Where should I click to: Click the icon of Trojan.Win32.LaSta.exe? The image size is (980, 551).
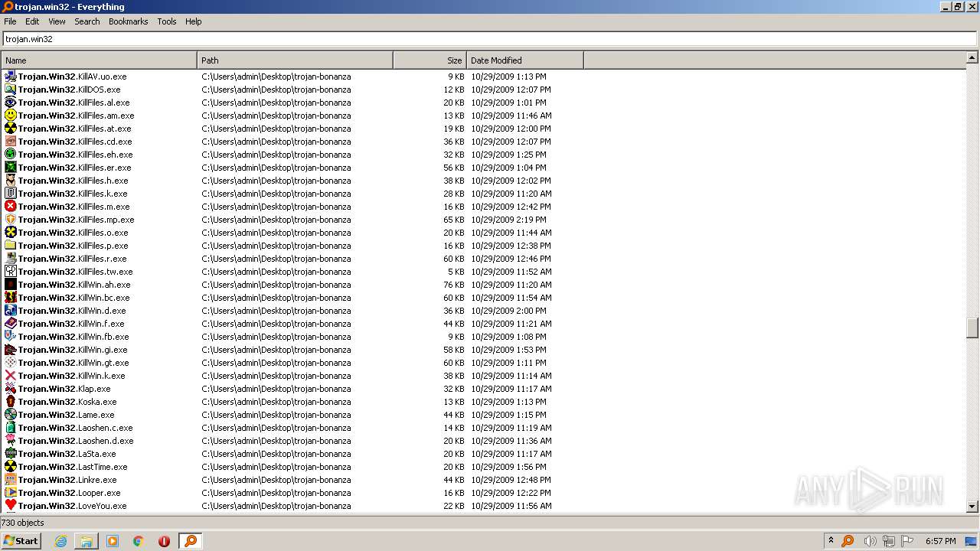[x=11, y=454]
